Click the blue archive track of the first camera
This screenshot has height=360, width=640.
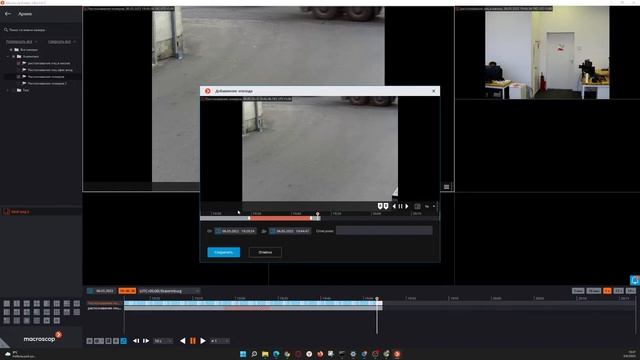pyautogui.click(x=253, y=303)
